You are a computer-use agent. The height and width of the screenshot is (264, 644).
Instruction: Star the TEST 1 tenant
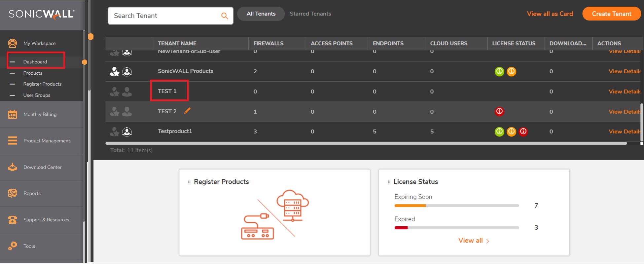coord(115,92)
